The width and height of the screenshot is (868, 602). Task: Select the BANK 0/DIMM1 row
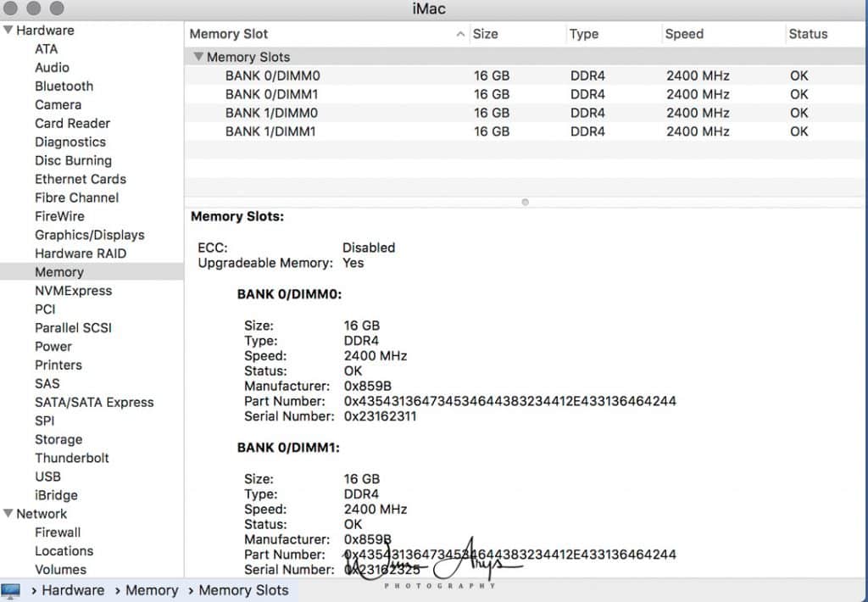point(524,94)
